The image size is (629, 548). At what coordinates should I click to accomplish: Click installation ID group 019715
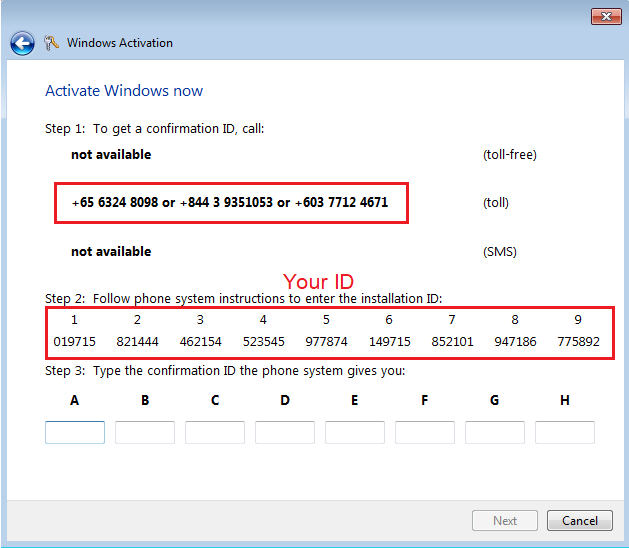click(75, 341)
